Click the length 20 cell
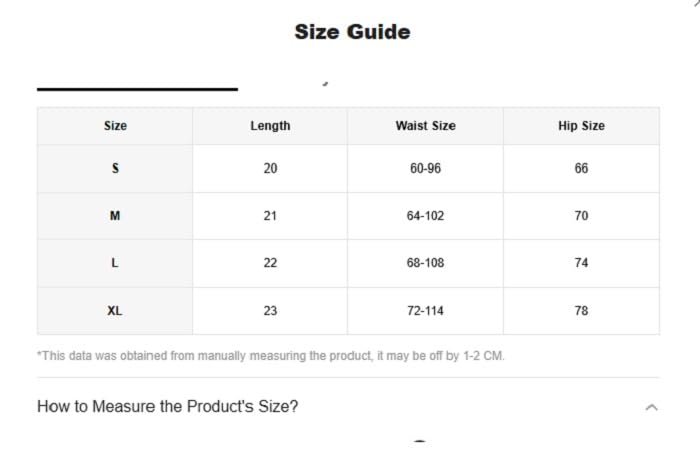 [x=270, y=168]
